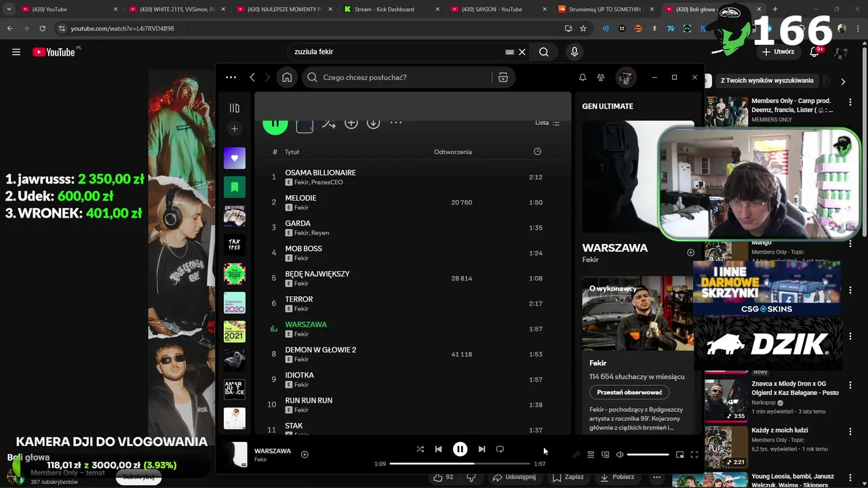The height and width of the screenshot is (488, 868).
Task: Open Spotify notifications bell
Action: [583, 77]
